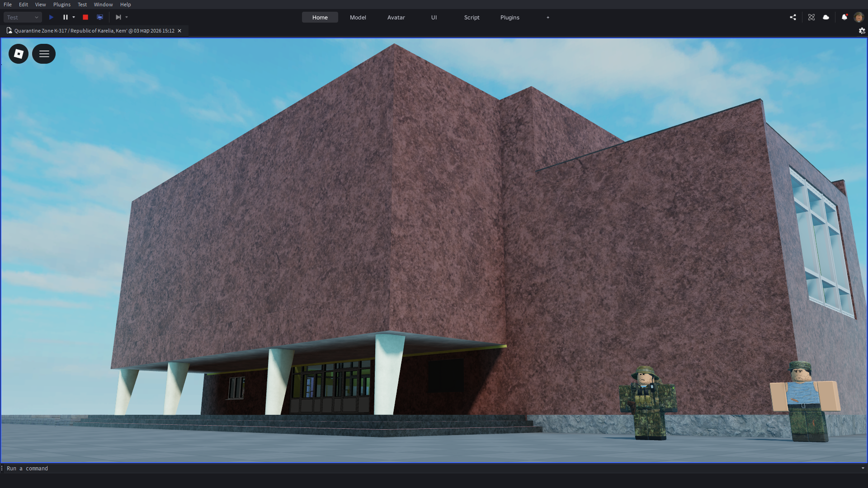Viewport: 868px width, 488px height.
Task: Expand the pause options arrow
Action: pos(74,17)
